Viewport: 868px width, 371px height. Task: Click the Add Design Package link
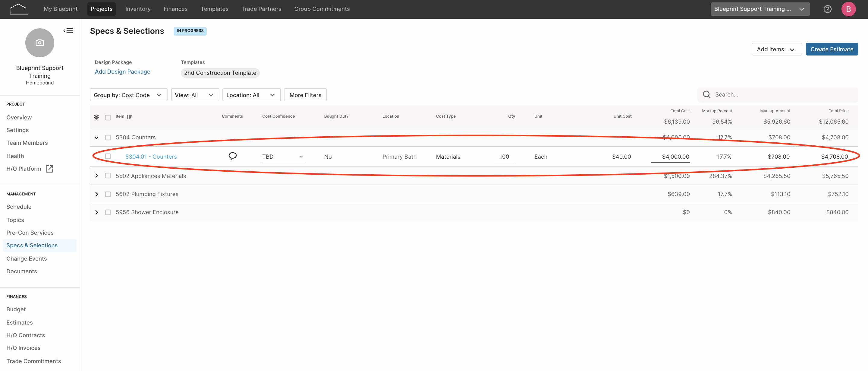(x=122, y=71)
